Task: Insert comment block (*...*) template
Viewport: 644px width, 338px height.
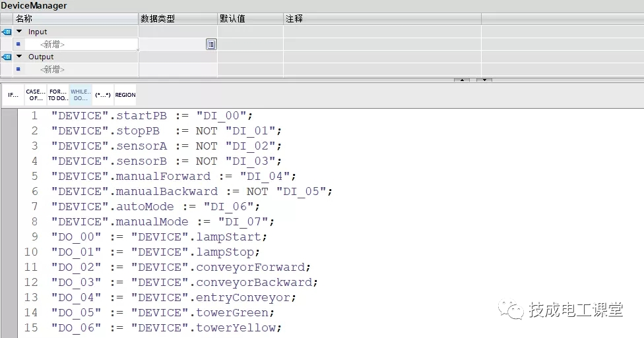Action: (x=103, y=95)
